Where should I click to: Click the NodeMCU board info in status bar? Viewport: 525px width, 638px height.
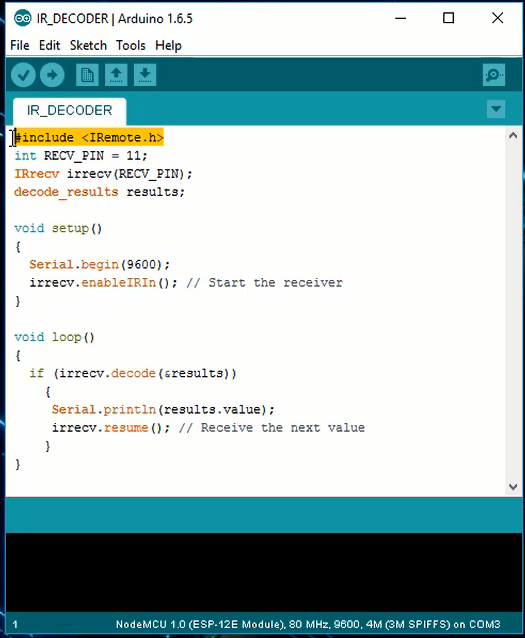pos(308,624)
